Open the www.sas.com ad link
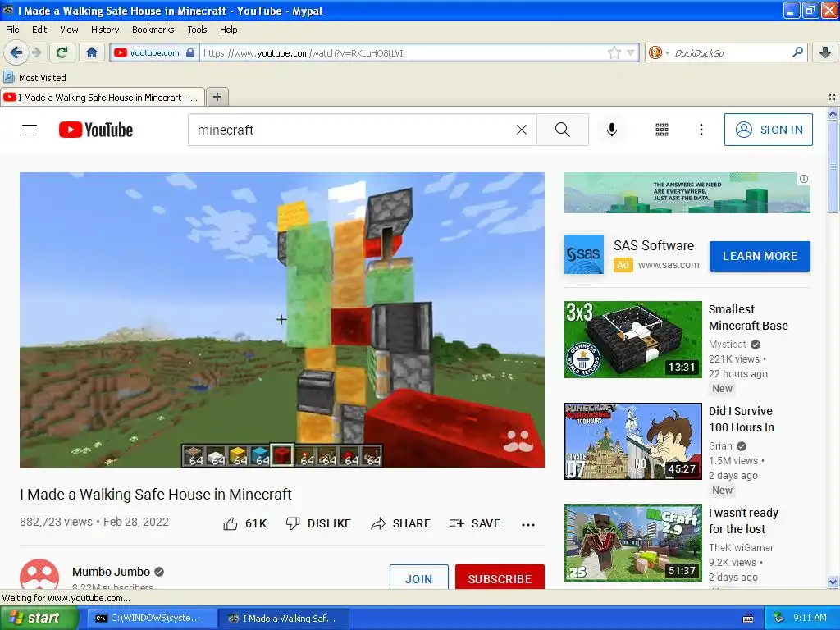 tap(668, 265)
